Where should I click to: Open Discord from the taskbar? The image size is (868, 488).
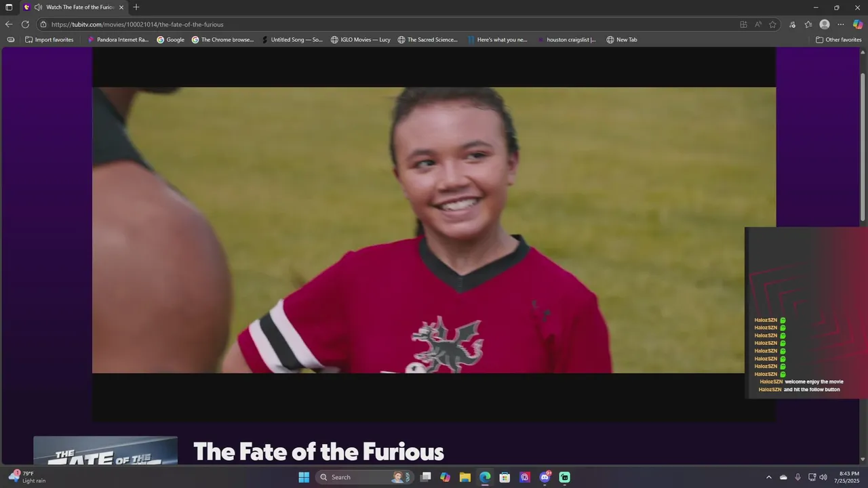pyautogui.click(x=545, y=477)
